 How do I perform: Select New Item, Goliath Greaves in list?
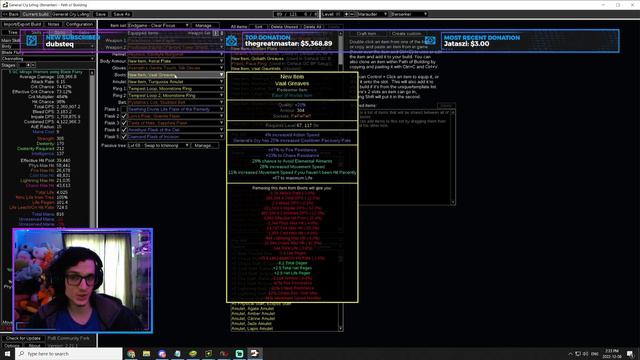coord(258,58)
